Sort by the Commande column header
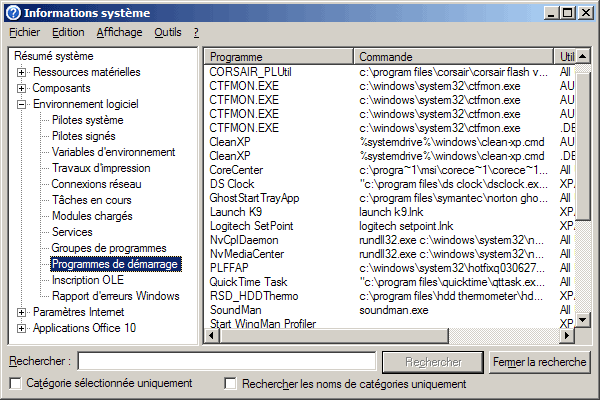Image resolution: width=600 pixels, height=400 pixels. 455,56
